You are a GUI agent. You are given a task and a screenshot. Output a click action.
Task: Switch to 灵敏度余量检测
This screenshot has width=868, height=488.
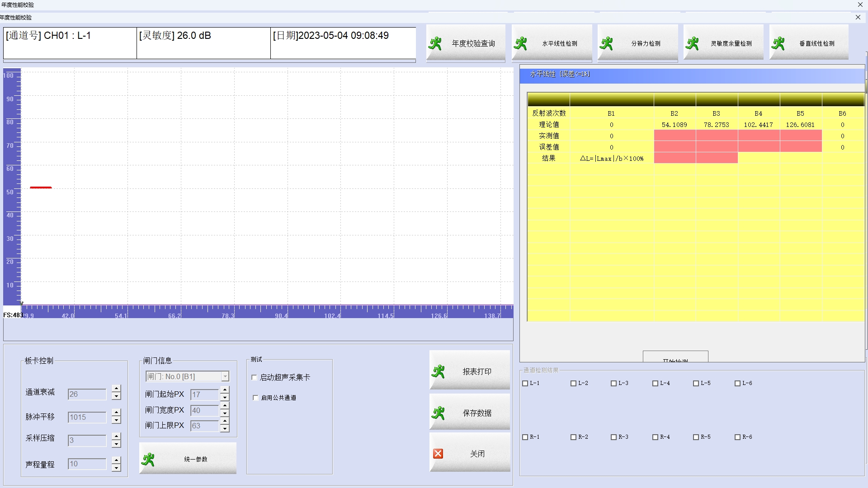[723, 42]
